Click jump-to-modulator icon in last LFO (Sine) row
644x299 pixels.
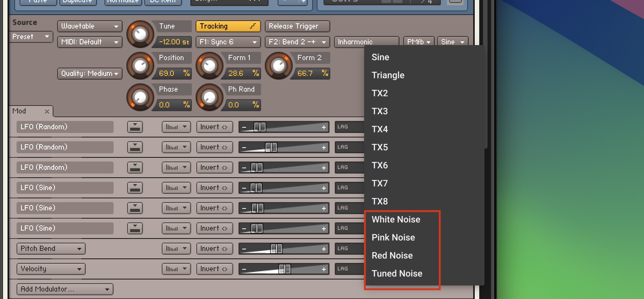click(135, 228)
